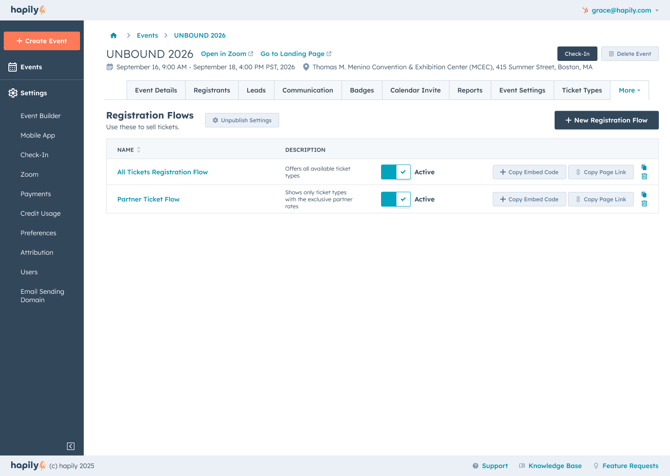670x476 pixels.
Task: Open the Leads tab
Action: (x=256, y=90)
